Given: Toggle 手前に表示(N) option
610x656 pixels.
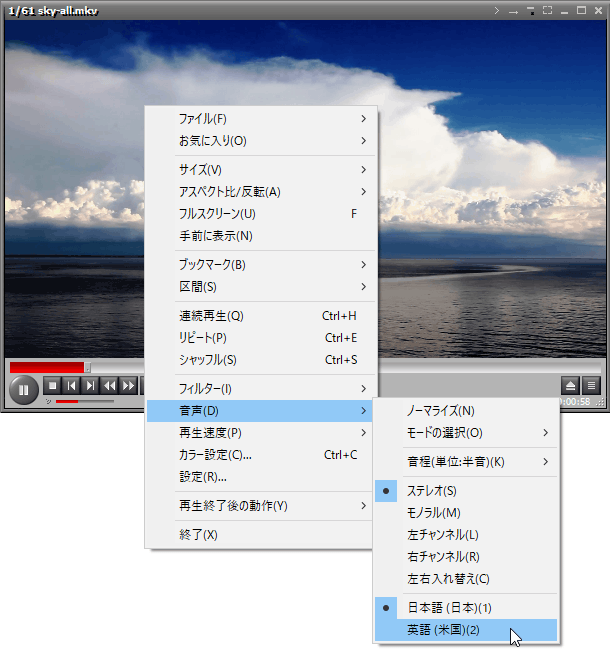Looking at the screenshot, I should tap(261, 236).
